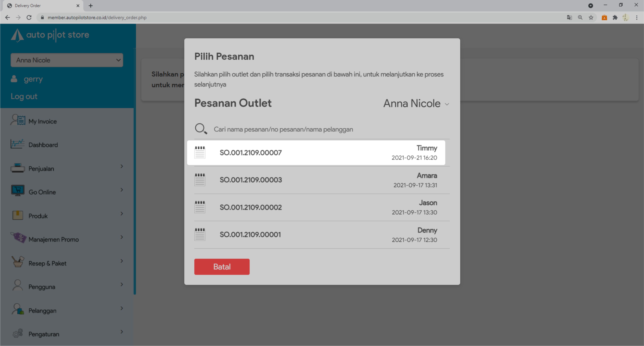The width and height of the screenshot is (644, 346).
Task: Click the Pengaturan gear icon
Action: click(18, 333)
